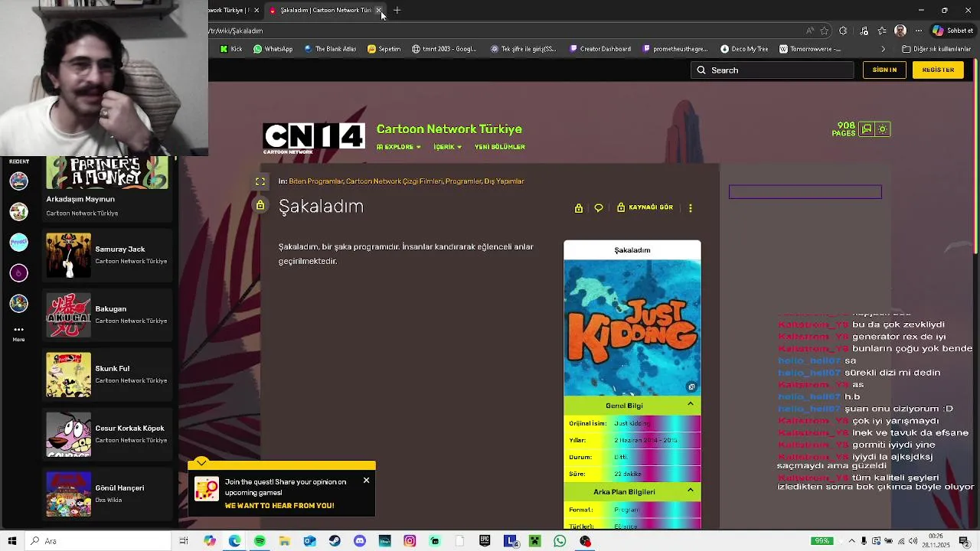Click the lock icon next to talk bubble
The image size is (980, 551).
click(578, 208)
